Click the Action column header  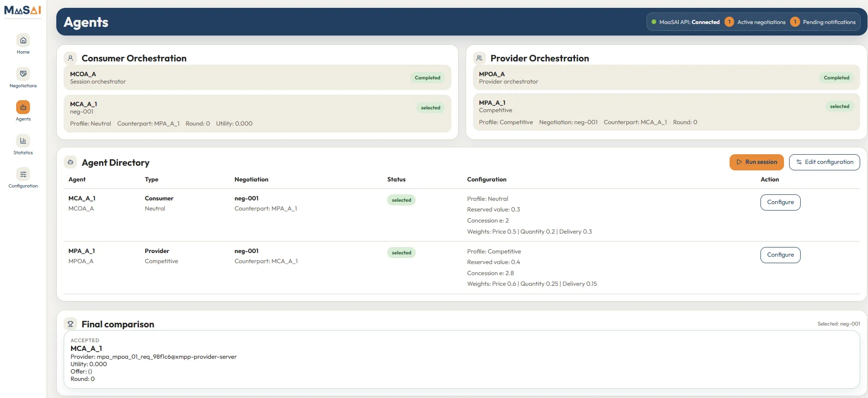770,180
